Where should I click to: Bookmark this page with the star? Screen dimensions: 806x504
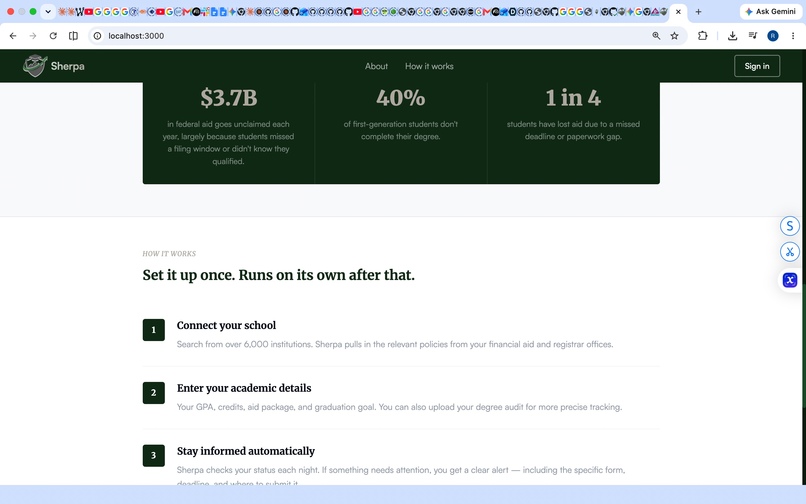pos(674,35)
